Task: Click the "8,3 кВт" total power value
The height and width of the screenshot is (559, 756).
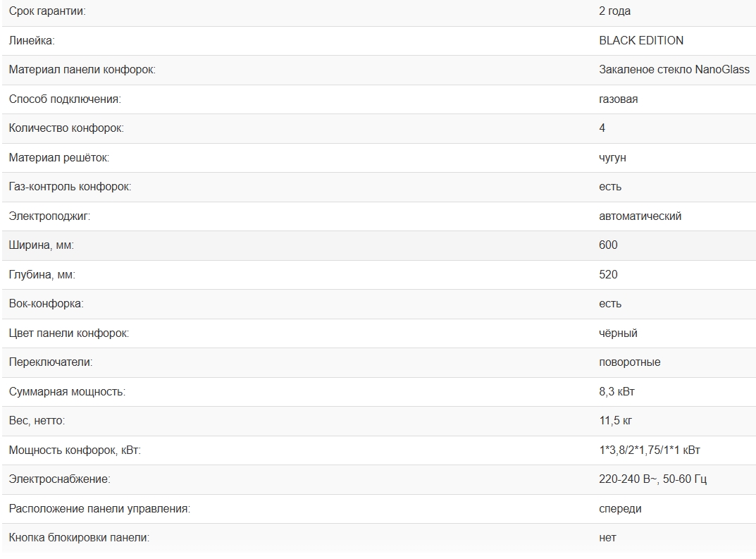Action: click(x=617, y=392)
